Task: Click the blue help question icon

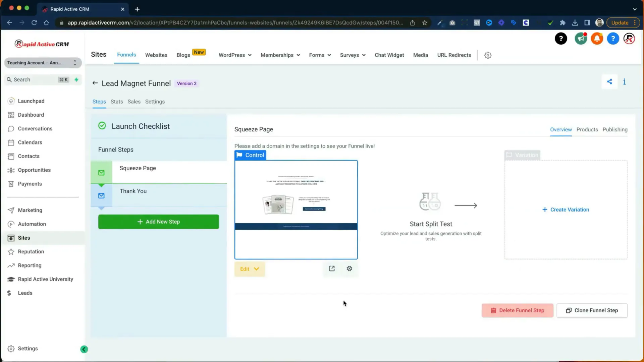Action: 613,39
